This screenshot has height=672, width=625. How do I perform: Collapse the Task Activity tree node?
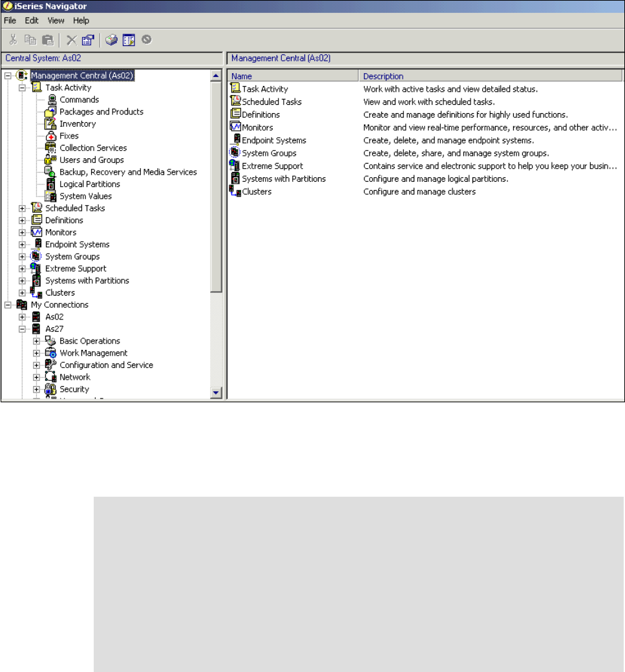22,88
